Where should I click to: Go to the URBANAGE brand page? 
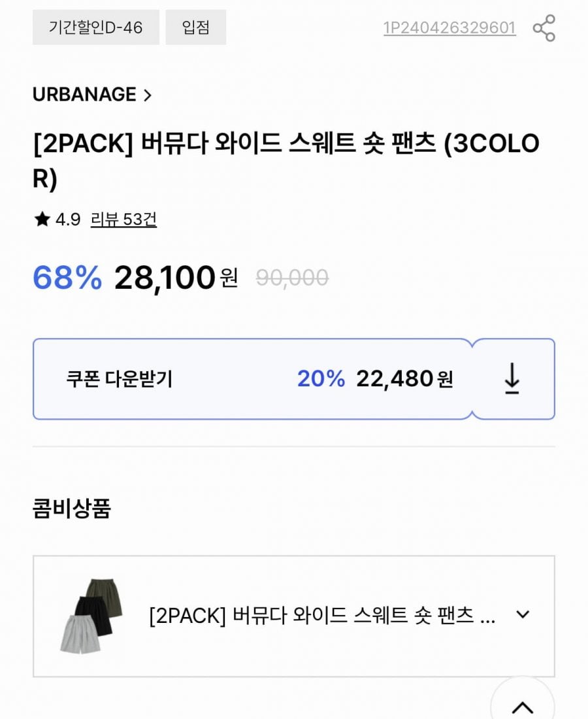[x=84, y=95]
